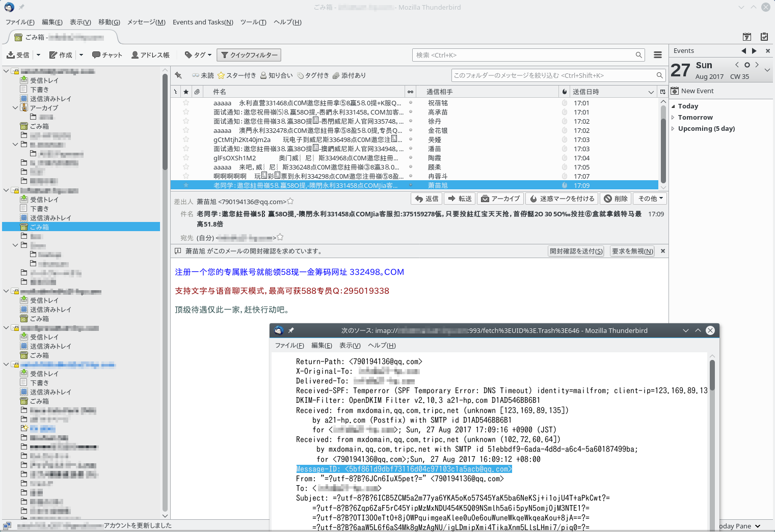Toggle the pin icon on quick filter bar

(x=178, y=75)
